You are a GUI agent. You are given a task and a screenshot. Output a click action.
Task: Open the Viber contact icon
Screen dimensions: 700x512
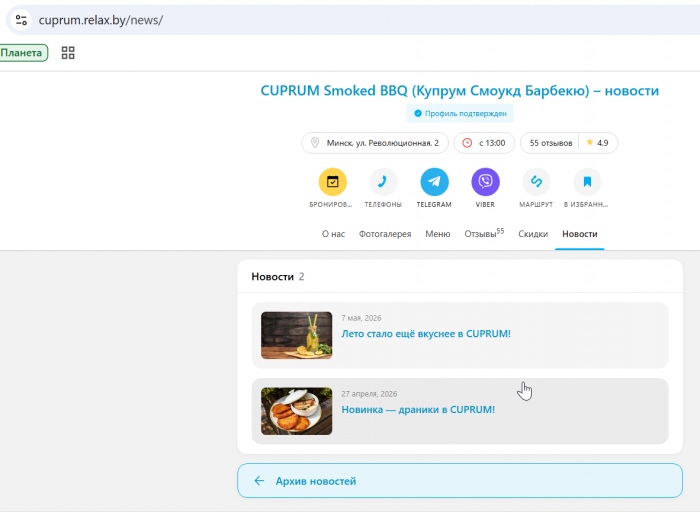tap(485, 182)
